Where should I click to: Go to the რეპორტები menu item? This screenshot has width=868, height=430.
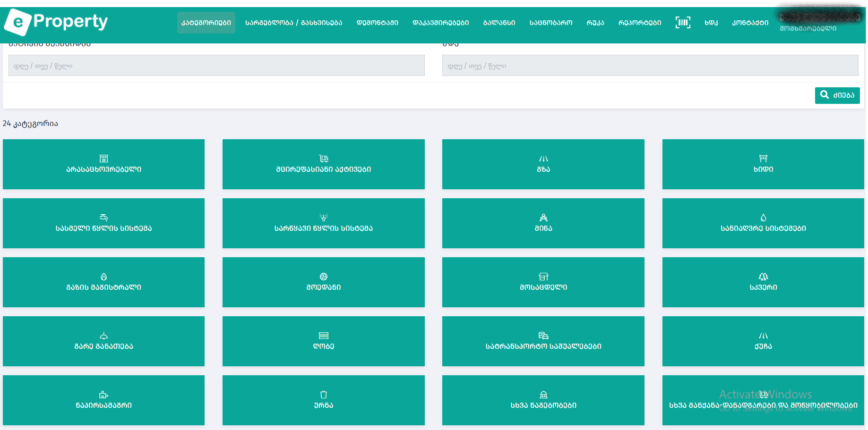point(639,23)
